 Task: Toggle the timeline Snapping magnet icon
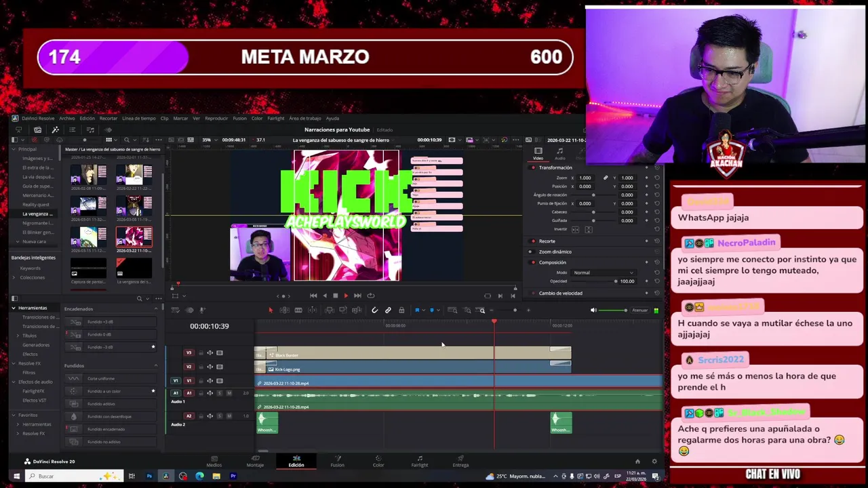point(374,310)
